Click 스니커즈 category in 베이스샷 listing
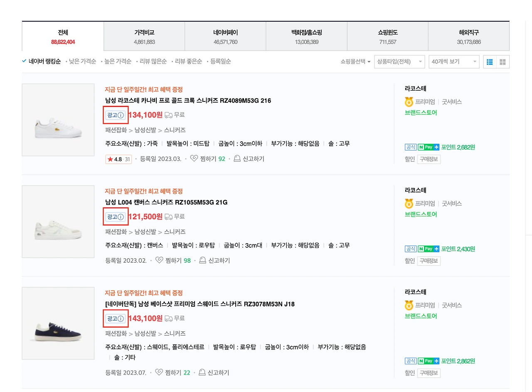The width and height of the screenshot is (532, 392). [x=175, y=334]
